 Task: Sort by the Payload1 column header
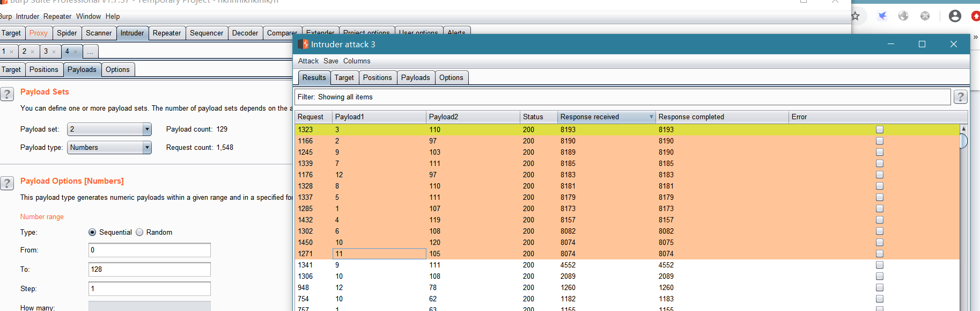click(x=379, y=117)
